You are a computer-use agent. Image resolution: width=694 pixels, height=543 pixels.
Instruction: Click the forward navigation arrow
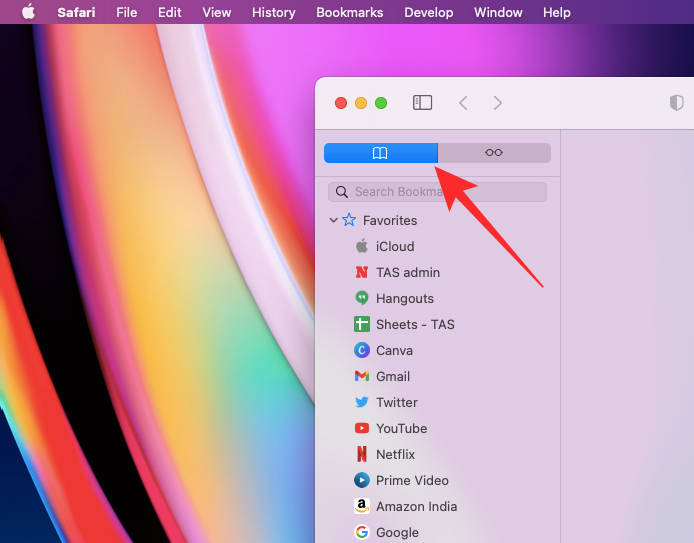pos(498,103)
